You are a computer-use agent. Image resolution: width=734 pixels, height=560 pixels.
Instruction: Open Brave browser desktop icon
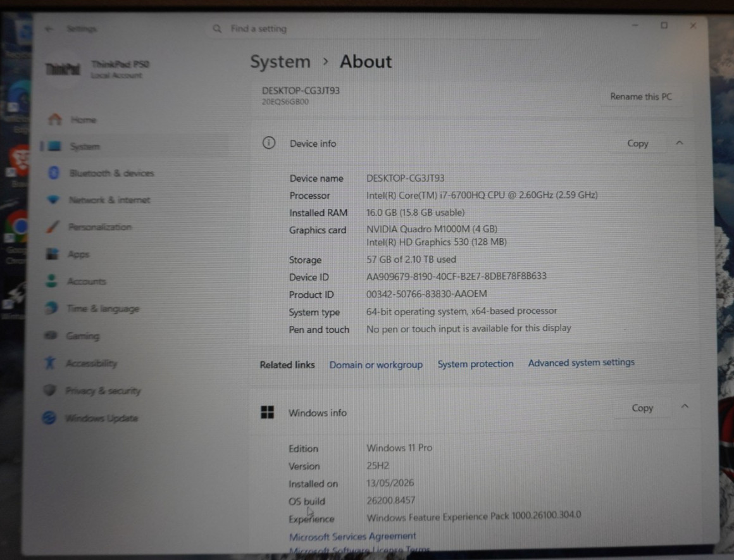(x=20, y=160)
